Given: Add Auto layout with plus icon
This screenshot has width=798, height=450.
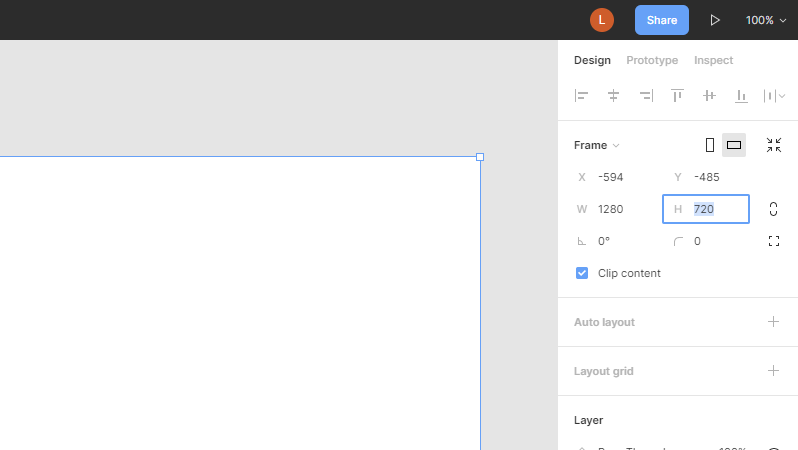Looking at the screenshot, I should [x=774, y=322].
